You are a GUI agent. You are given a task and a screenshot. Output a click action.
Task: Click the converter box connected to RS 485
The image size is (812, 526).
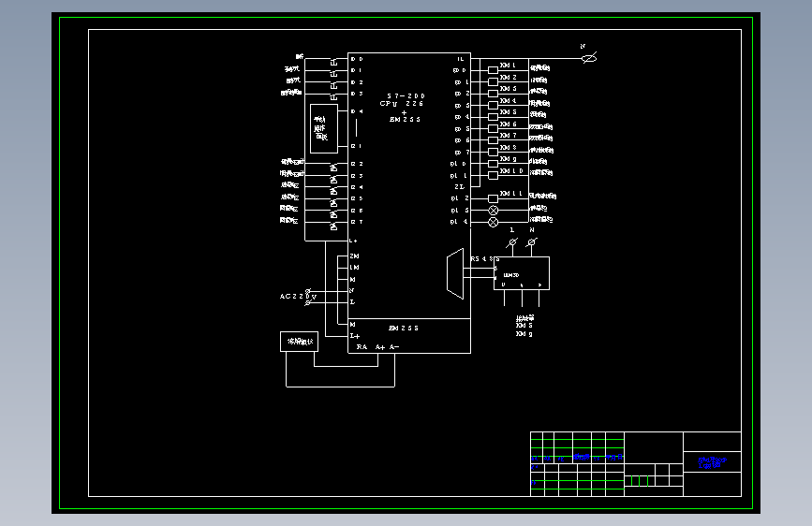(522, 273)
